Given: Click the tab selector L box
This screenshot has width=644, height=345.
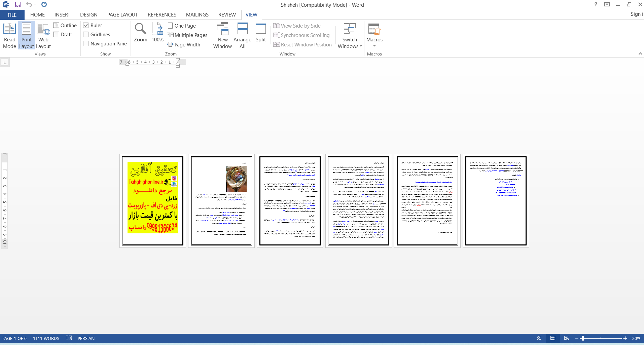Looking at the screenshot, I should [x=5, y=63].
